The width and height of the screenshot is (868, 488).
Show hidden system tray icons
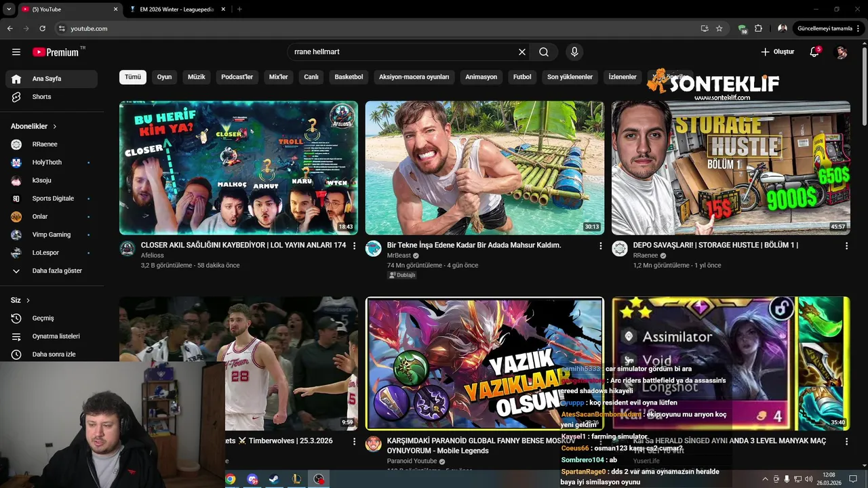(766, 479)
